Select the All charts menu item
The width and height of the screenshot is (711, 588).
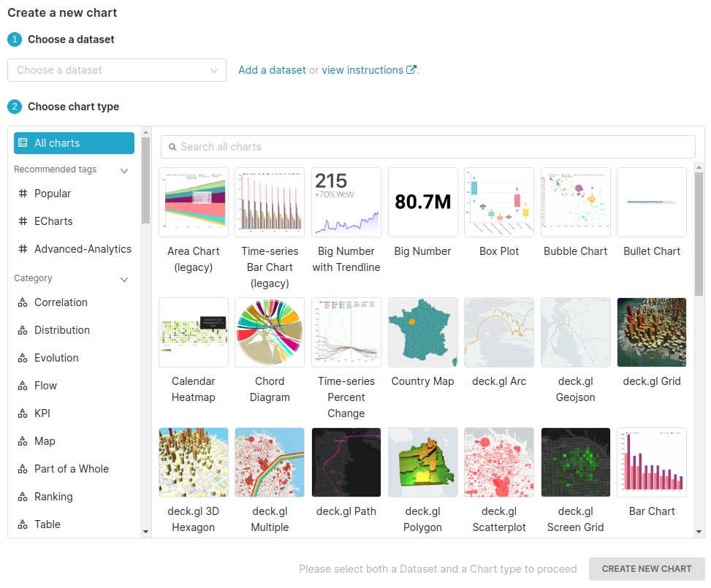74,143
